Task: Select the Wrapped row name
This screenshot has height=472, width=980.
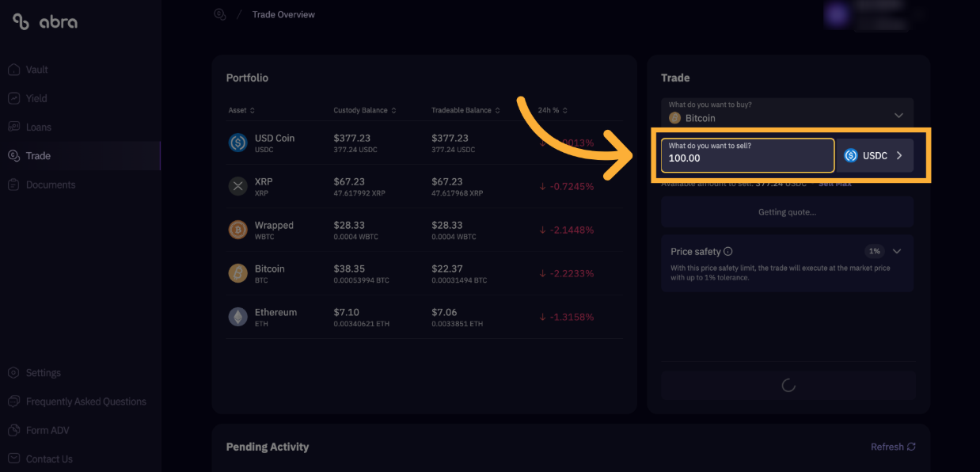Action: pyautogui.click(x=274, y=225)
